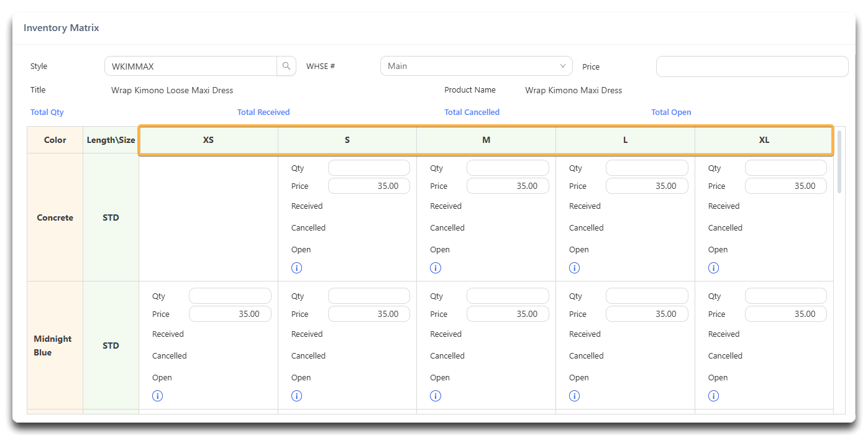This screenshot has height=435, width=868.
Task: Click Price field for Midnight Blue S
Action: click(369, 314)
